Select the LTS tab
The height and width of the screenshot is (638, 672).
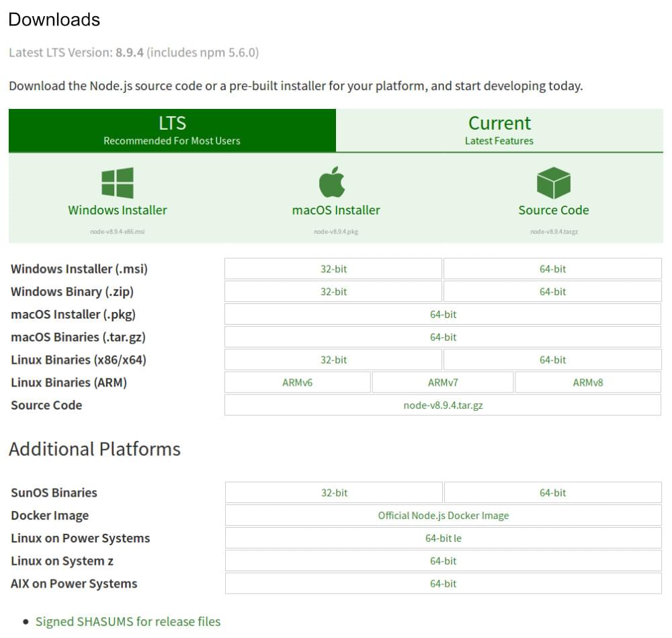(172, 130)
